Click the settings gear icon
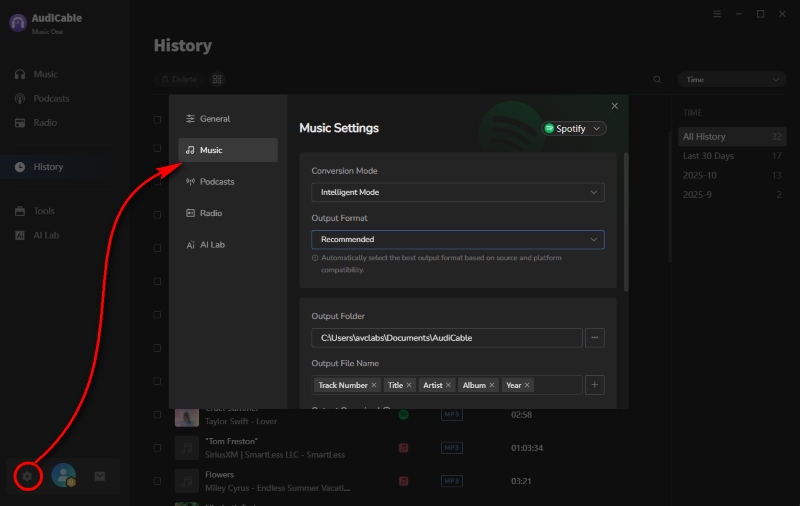This screenshot has width=800, height=506. pyautogui.click(x=28, y=477)
